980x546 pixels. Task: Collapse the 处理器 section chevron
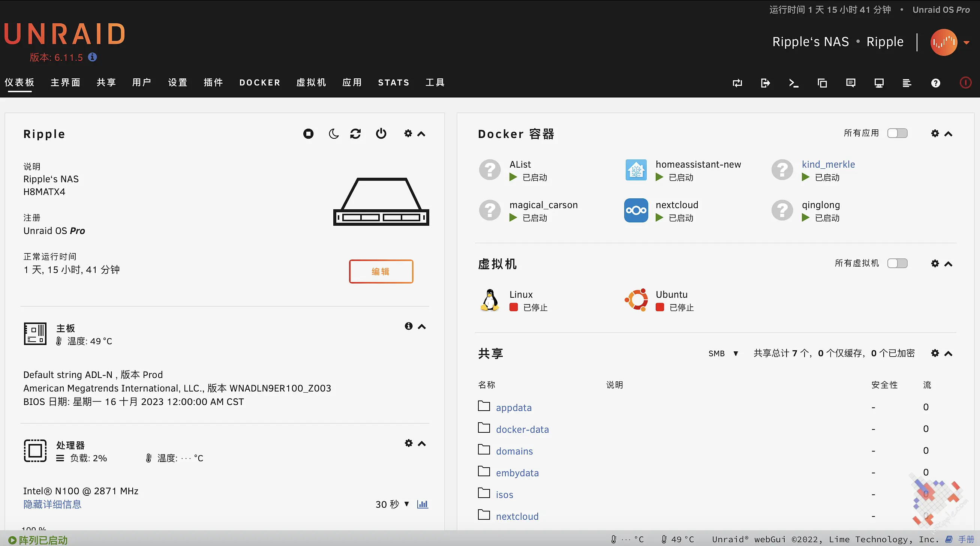point(422,444)
